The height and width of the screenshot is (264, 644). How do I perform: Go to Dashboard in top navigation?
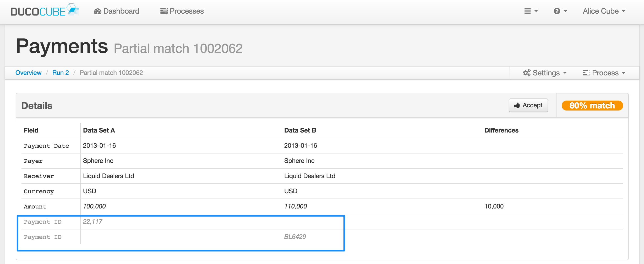pyautogui.click(x=121, y=11)
